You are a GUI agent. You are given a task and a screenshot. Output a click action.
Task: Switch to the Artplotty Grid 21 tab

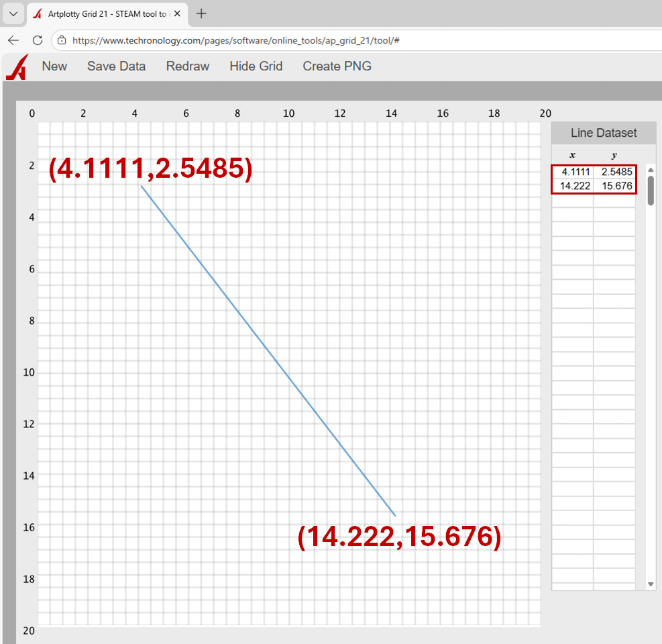click(107, 13)
